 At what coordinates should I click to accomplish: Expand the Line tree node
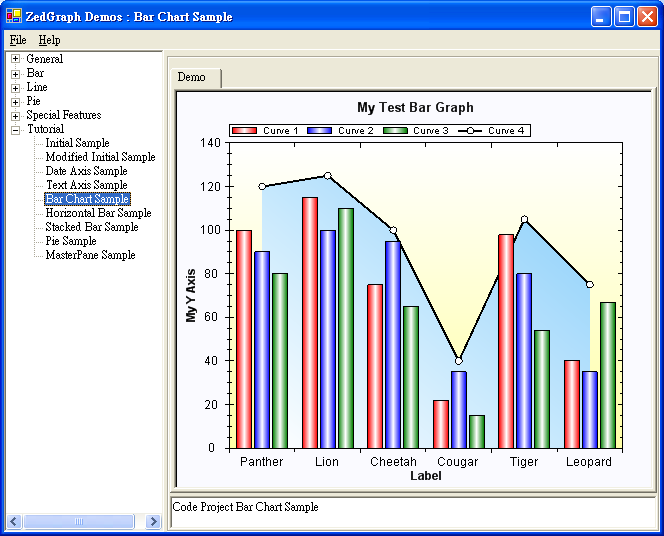(15, 88)
